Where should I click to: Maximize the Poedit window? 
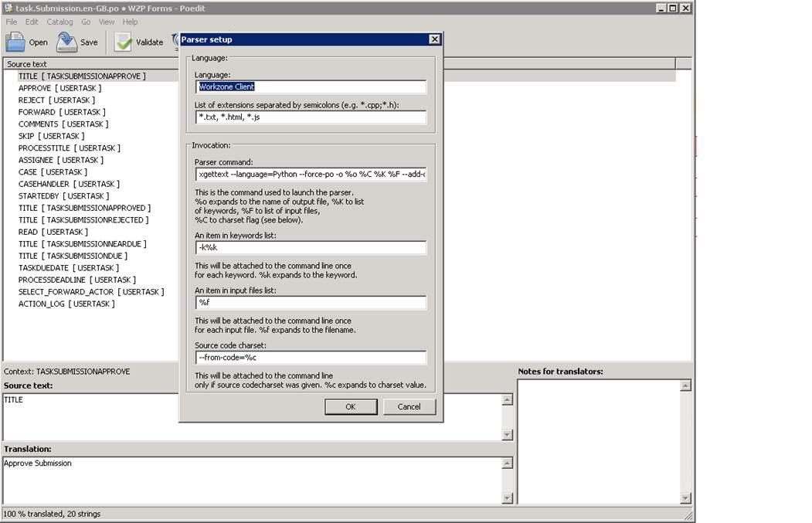tap(673, 8)
